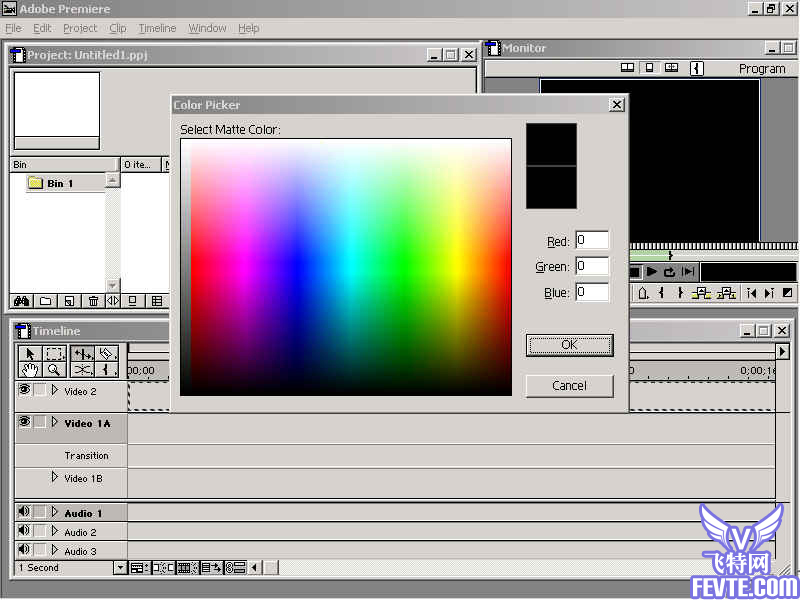
Task: Open the Project menu
Action: (x=80, y=29)
